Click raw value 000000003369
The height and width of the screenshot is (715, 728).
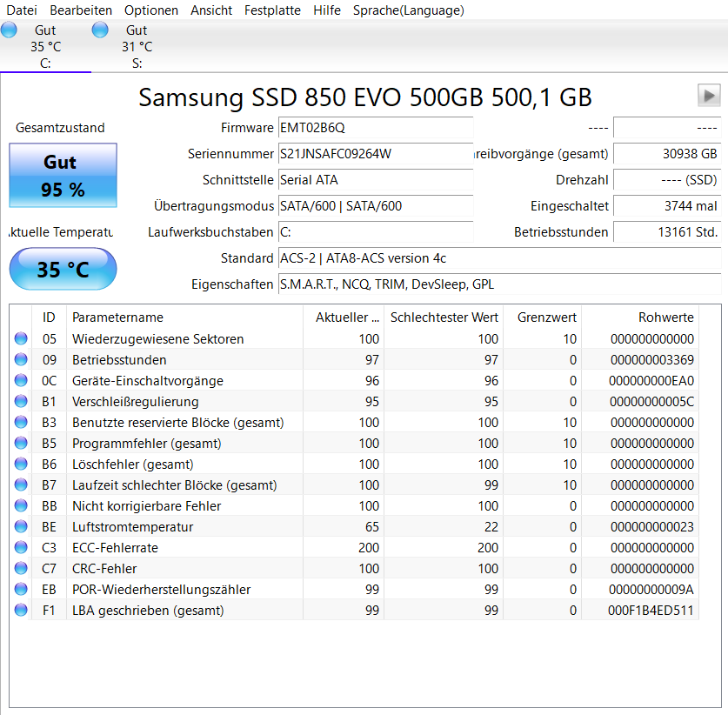[651, 360]
